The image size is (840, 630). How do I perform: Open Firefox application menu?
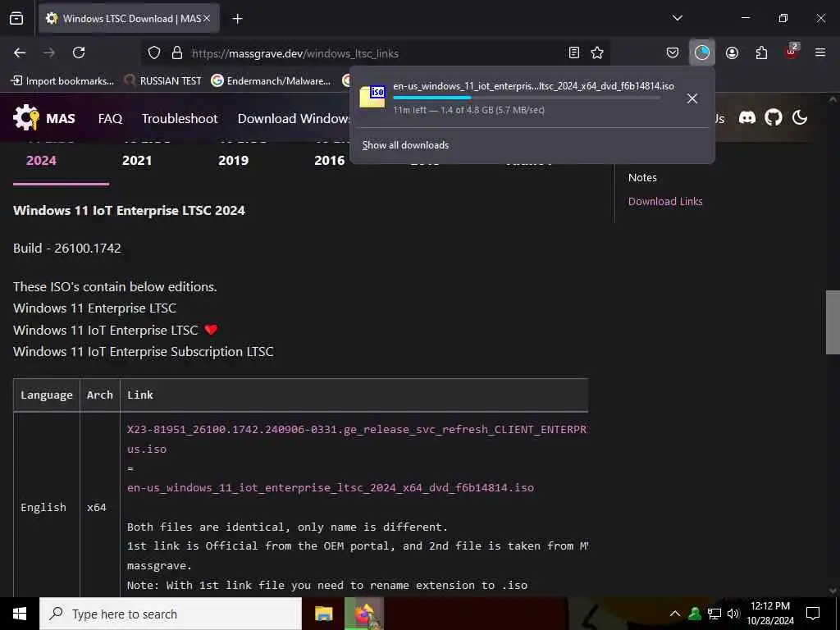820,52
